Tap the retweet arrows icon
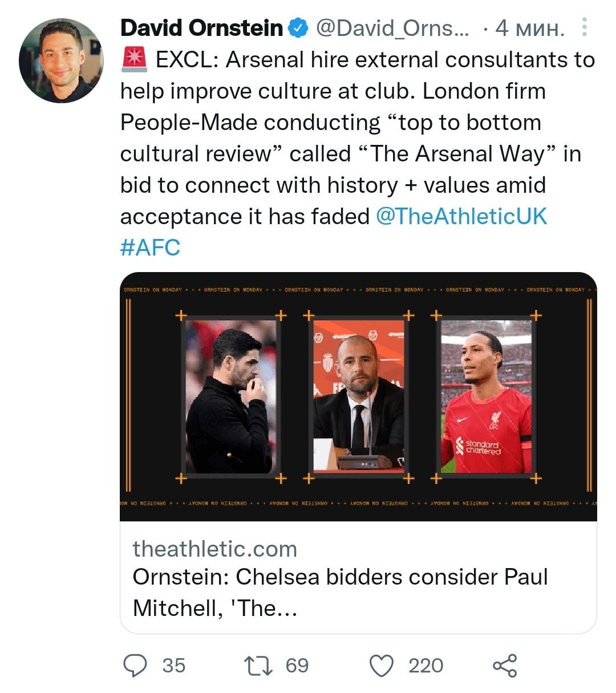The image size is (616, 693). 258,665
